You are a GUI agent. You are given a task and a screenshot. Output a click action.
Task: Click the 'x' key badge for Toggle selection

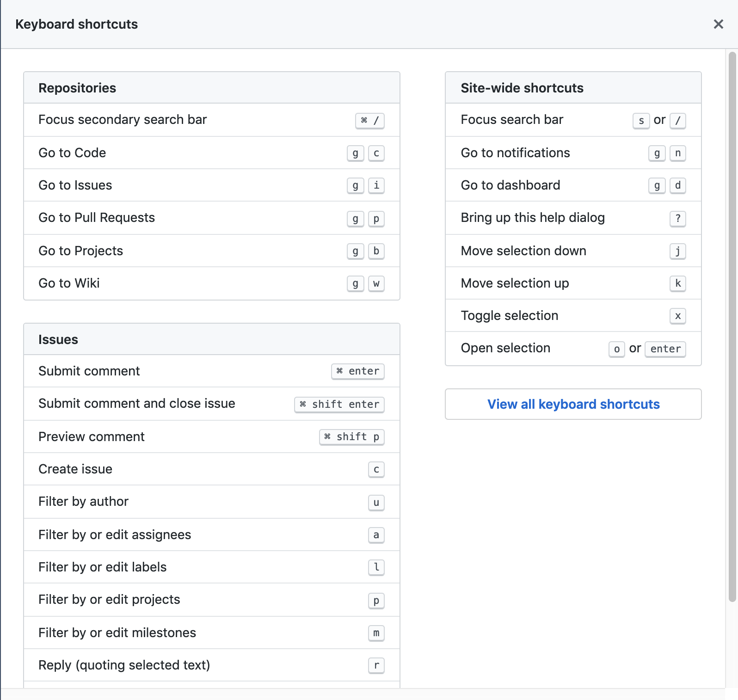pos(677,316)
